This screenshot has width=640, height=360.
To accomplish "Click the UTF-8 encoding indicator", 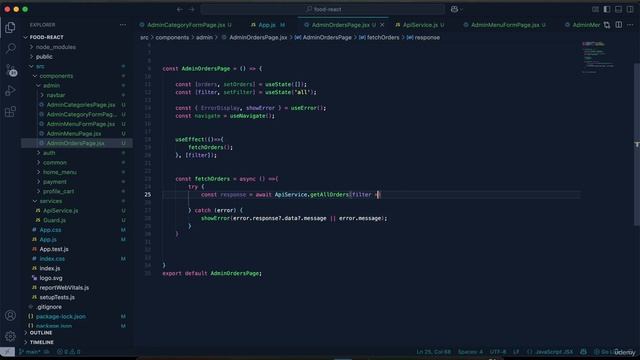I will click(x=498, y=351).
